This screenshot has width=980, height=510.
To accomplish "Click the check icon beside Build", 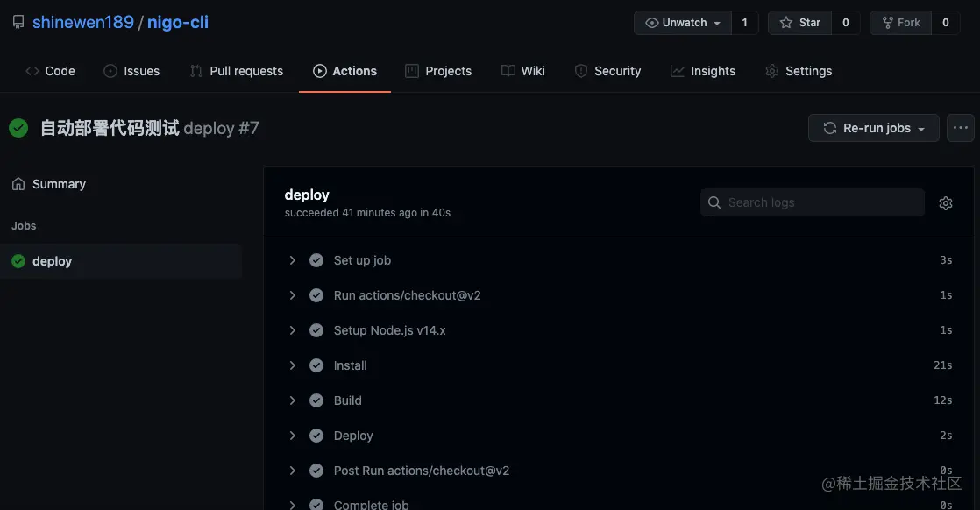I will point(316,400).
